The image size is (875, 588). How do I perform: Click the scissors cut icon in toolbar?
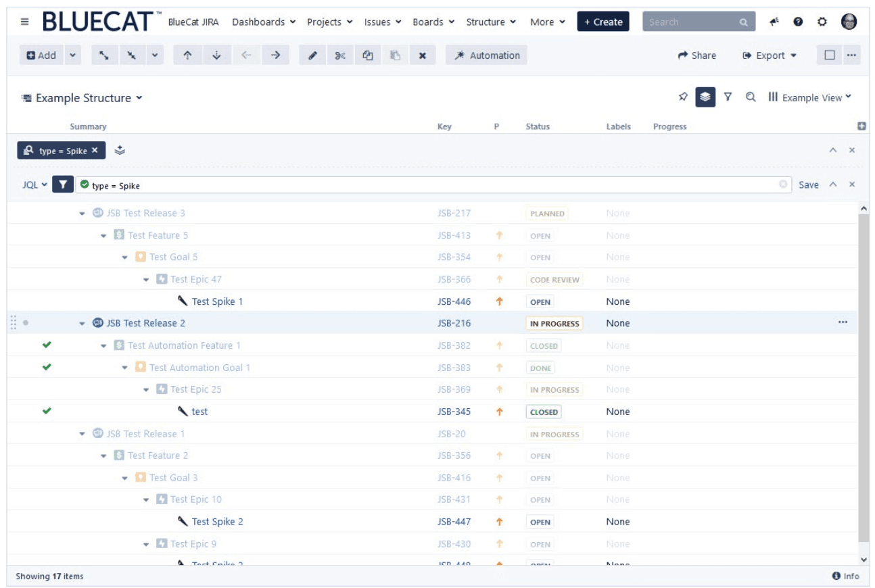click(340, 55)
